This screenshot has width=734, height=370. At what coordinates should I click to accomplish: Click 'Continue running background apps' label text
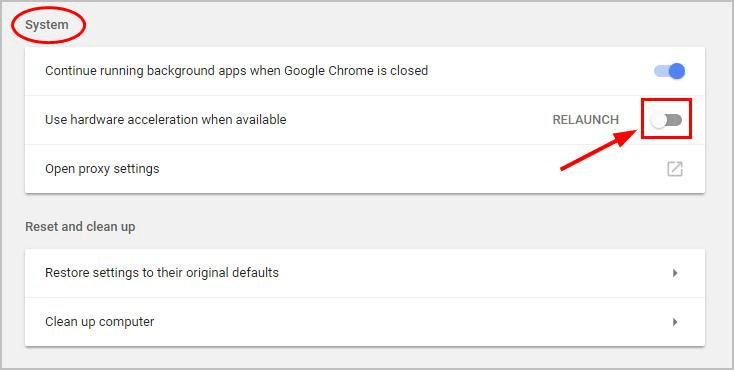(236, 71)
